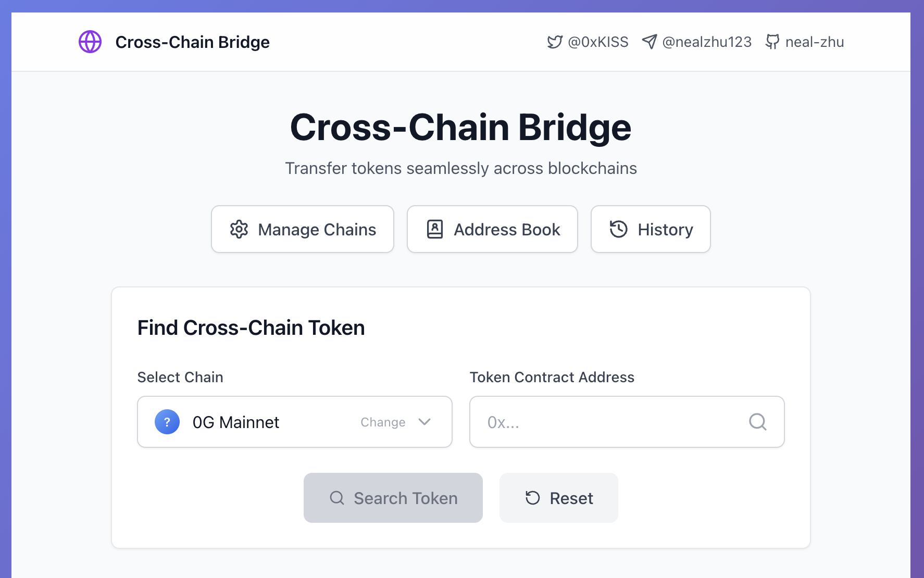
Task: Click the History clock icon
Action: (619, 229)
